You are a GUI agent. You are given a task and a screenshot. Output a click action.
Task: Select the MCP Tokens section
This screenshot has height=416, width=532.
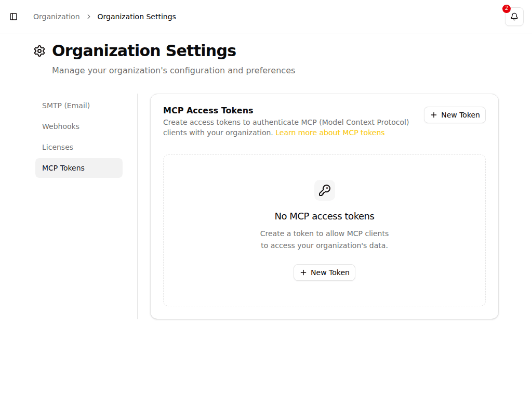click(x=79, y=168)
